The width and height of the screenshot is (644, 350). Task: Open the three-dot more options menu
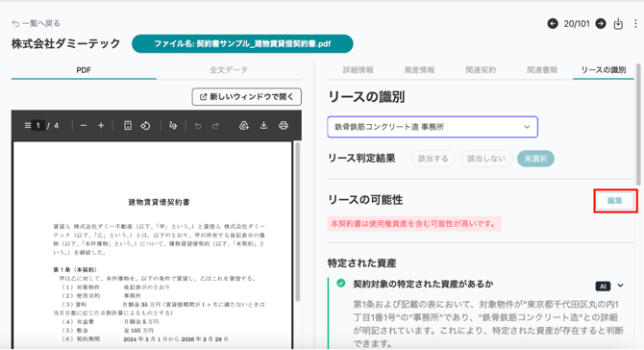click(x=635, y=24)
